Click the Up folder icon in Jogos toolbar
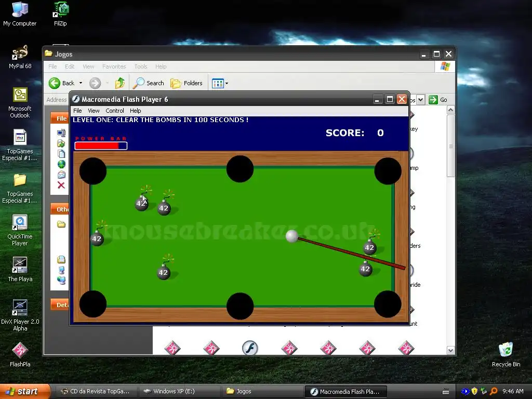Screen dimensions: 532x399 [x=120, y=83]
